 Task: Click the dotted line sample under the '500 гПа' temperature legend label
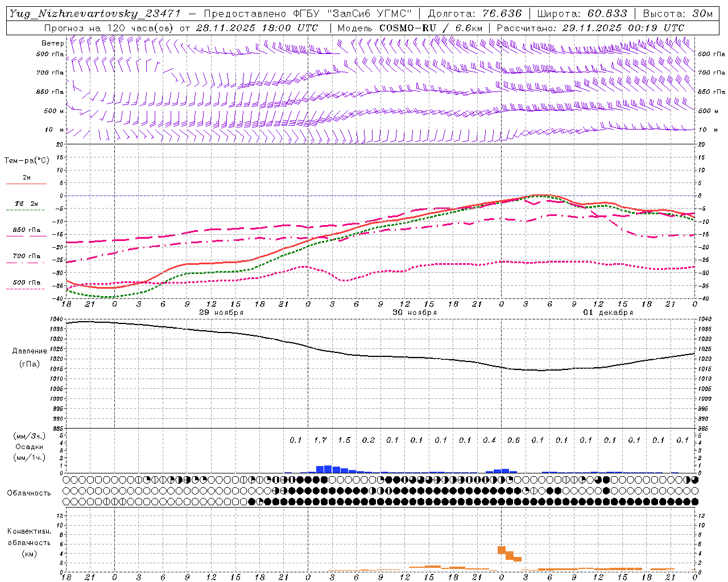(x=26, y=289)
